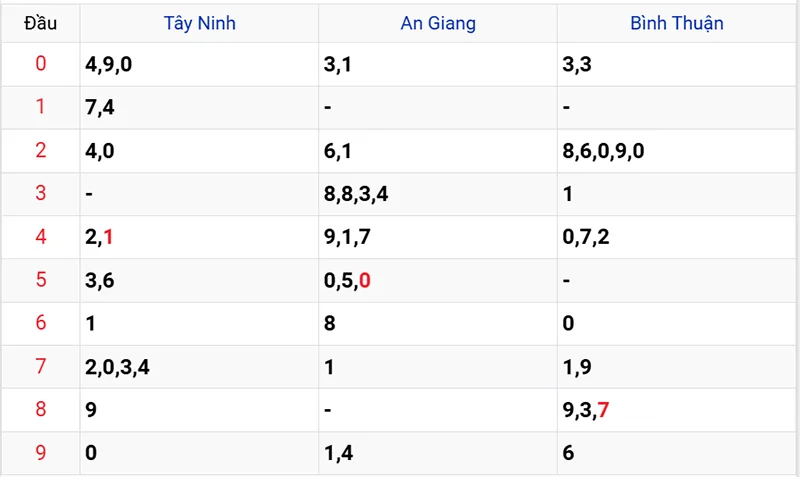This screenshot has width=800, height=477.
Task: Open the An Giang column header link
Action: pos(438,23)
